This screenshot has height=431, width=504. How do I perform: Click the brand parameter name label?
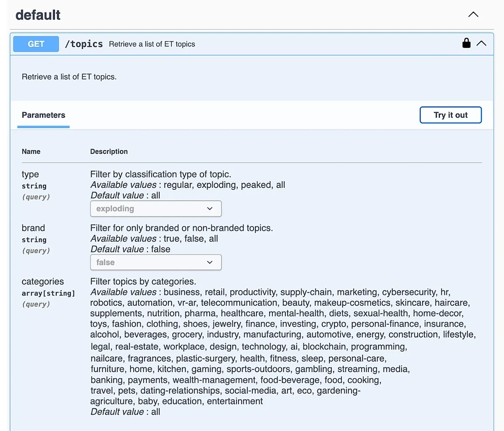(33, 228)
